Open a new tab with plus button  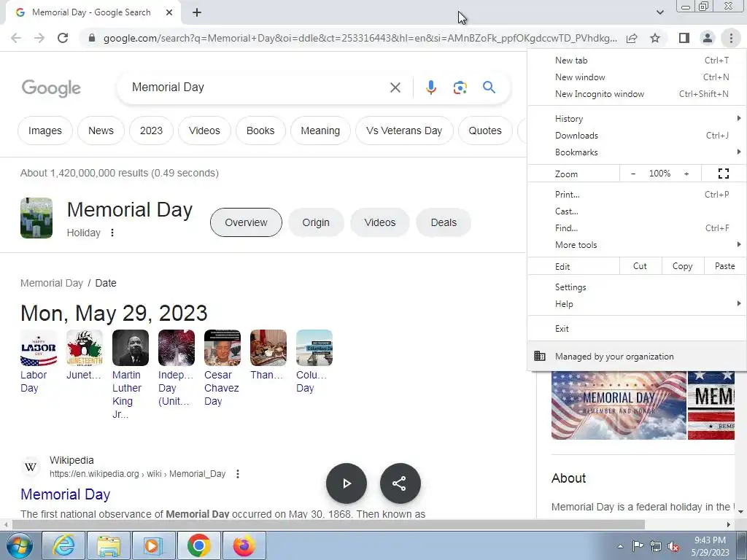tap(197, 13)
